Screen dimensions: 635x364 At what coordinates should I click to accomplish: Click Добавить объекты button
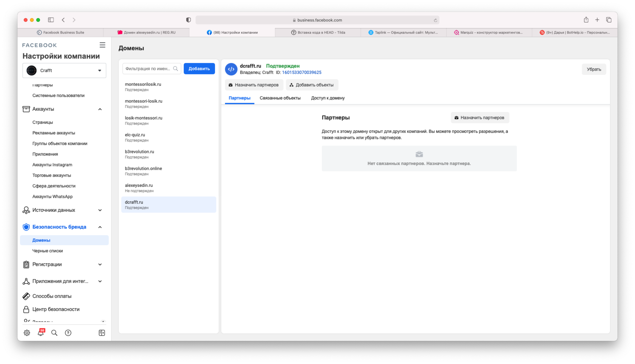(312, 85)
